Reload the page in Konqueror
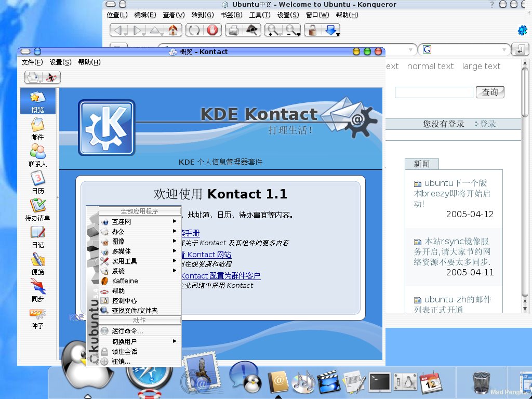This screenshot has height=399, width=532. pos(194,30)
